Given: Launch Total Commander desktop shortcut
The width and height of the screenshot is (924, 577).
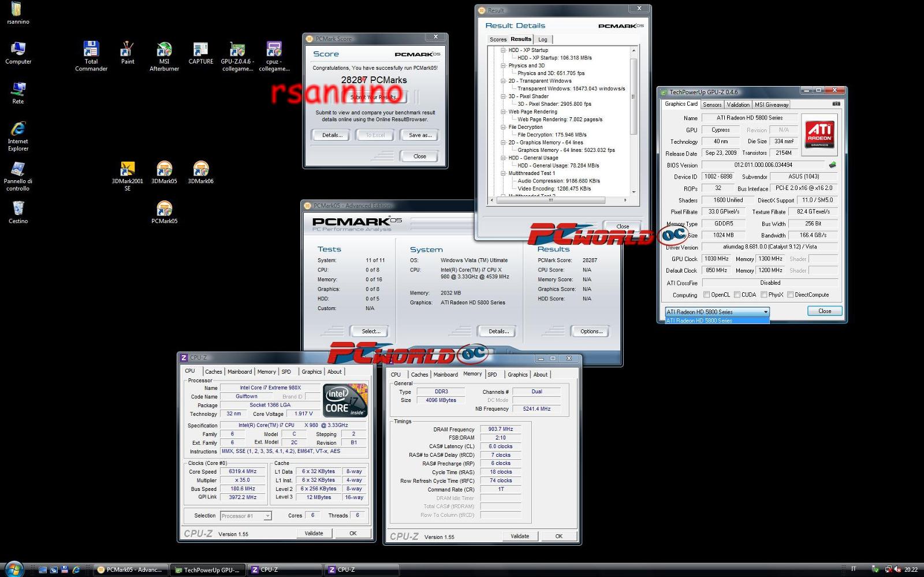Looking at the screenshot, I should coord(91,57).
